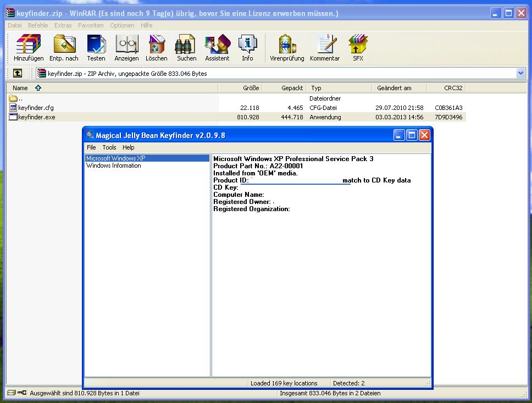This screenshot has height=403, width=532.
Task: Sort by the Gepackt column header
Action: coord(284,88)
